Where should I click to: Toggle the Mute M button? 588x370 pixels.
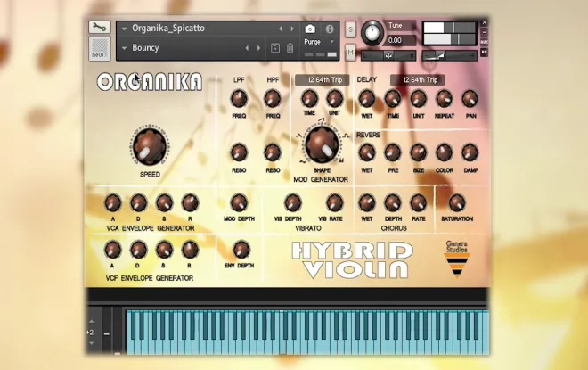tap(350, 53)
